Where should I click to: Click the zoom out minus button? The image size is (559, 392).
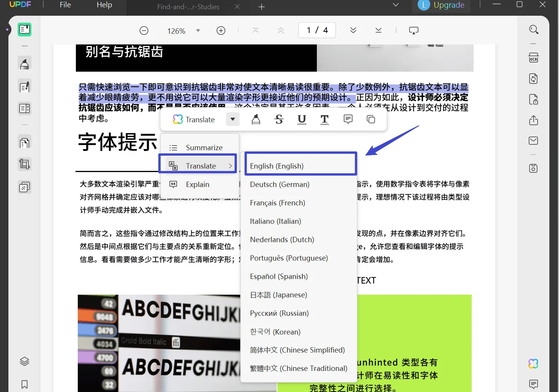click(144, 31)
